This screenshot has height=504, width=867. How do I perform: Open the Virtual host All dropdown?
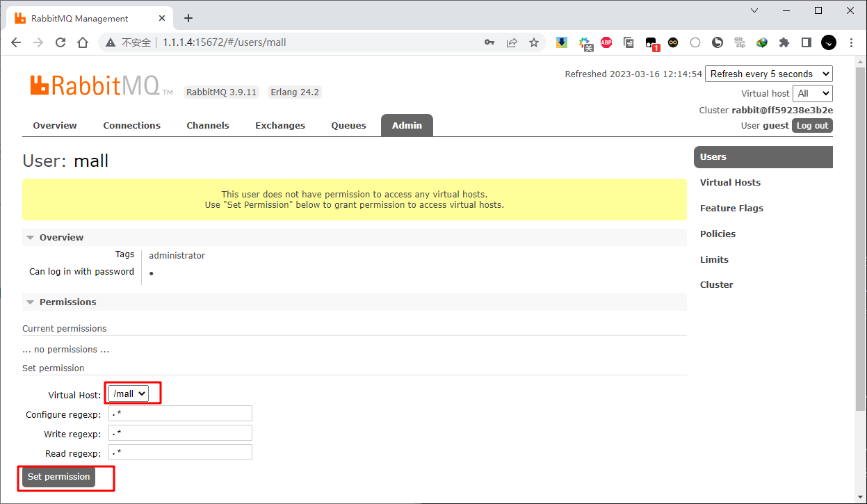click(812, 93)
